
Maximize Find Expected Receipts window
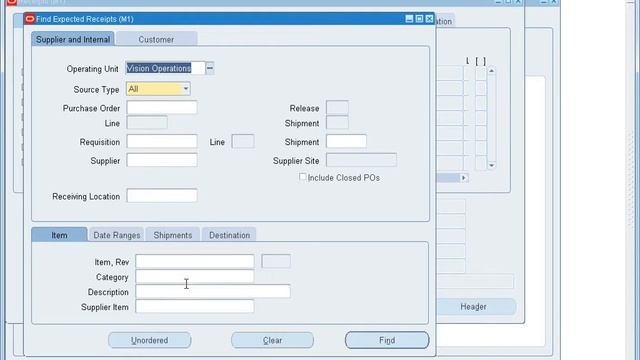point(419,19)
